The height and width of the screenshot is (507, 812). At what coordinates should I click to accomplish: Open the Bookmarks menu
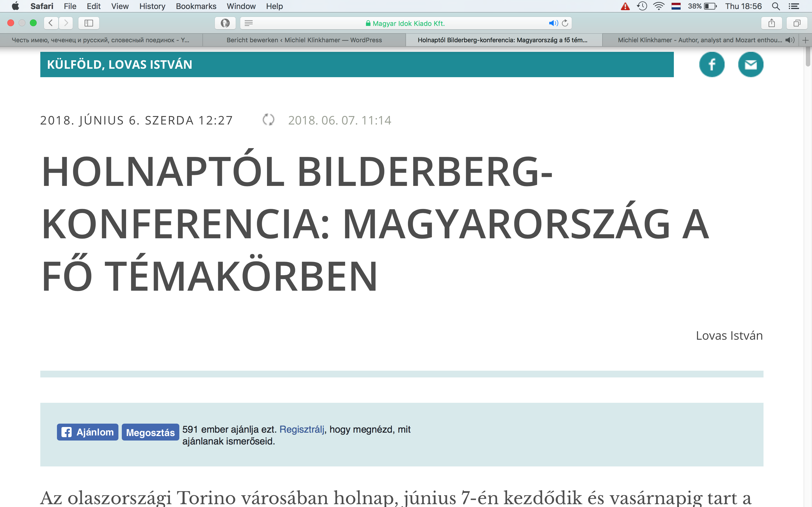point(196,6)
